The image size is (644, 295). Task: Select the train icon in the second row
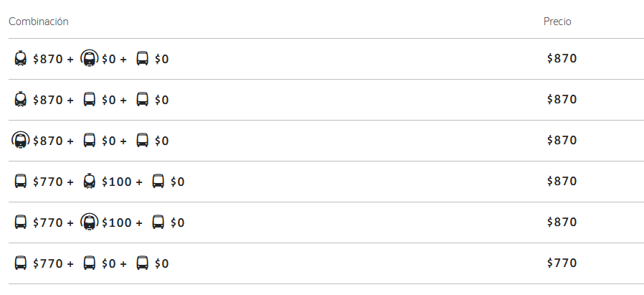coord(20,100)
